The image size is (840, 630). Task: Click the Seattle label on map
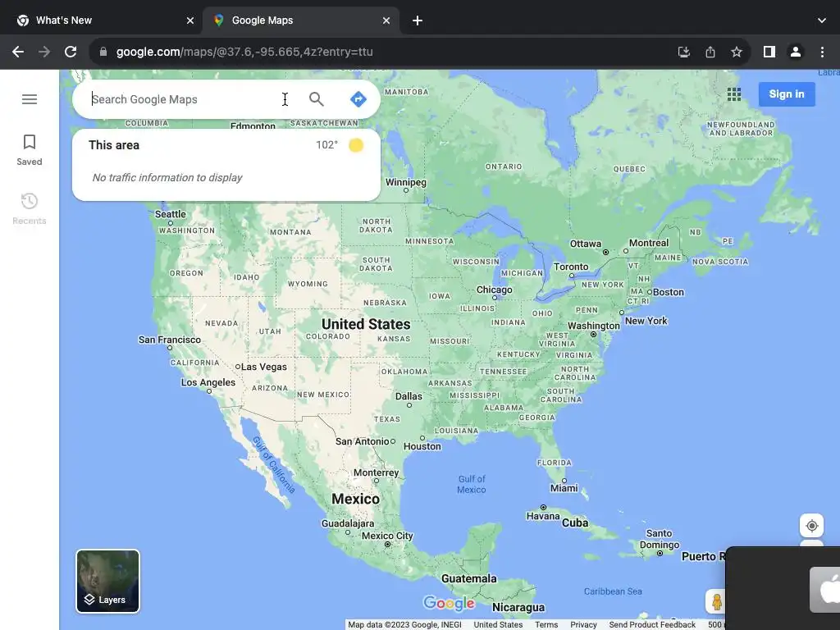pos(171,214)
